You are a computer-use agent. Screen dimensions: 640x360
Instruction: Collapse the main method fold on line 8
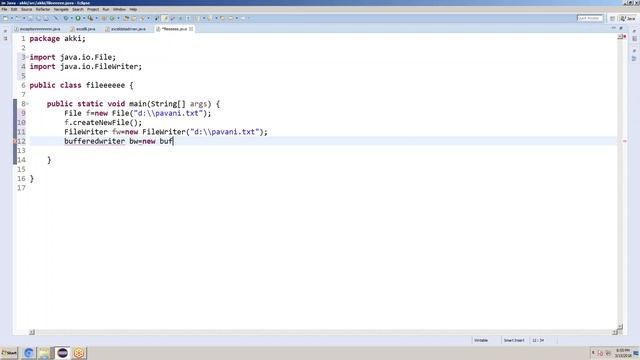pyautogui.click(x=27, y=104)
